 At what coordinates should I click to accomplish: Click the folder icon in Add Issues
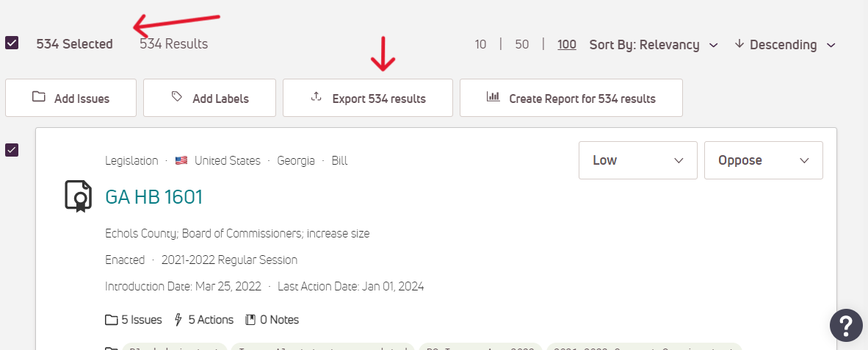39,97
